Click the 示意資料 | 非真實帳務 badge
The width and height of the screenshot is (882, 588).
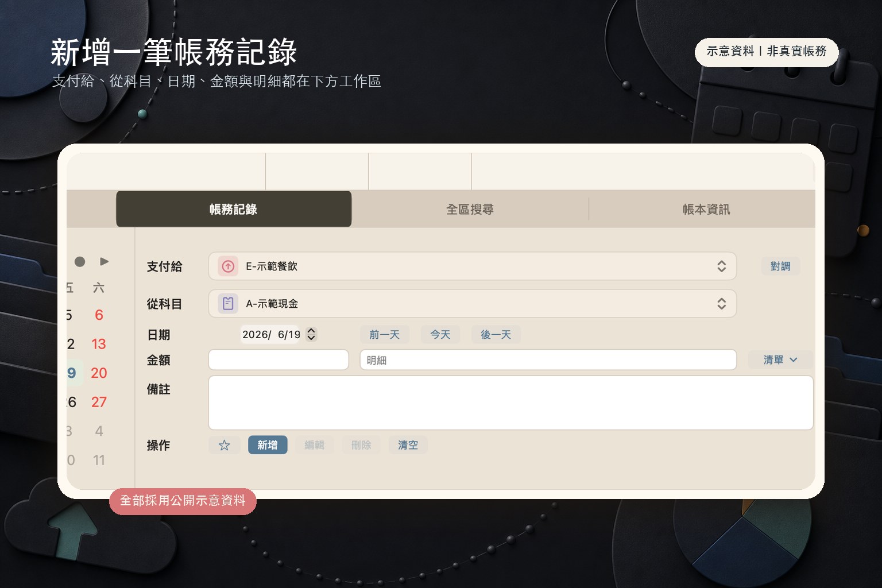coord(767,52)
